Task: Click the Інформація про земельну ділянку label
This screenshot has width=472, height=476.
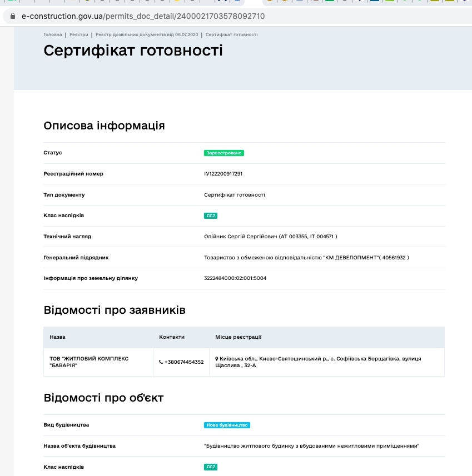Action: point(91,278)
